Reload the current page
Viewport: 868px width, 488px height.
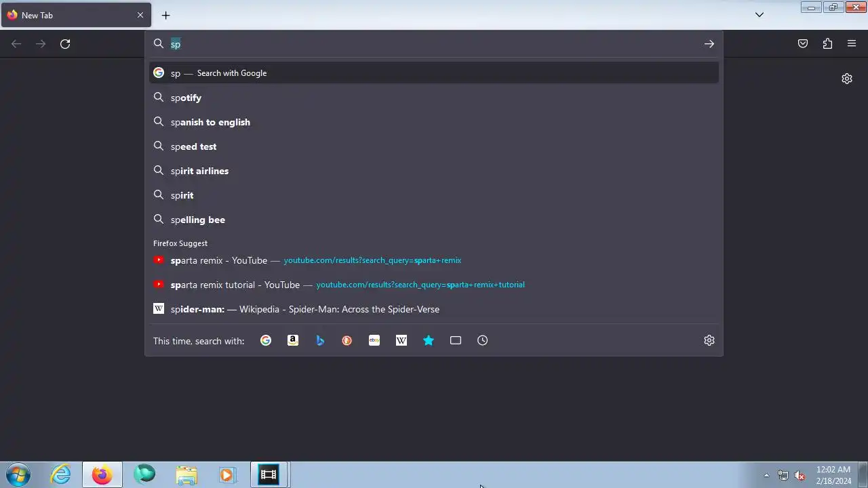[x=65, y=43]
